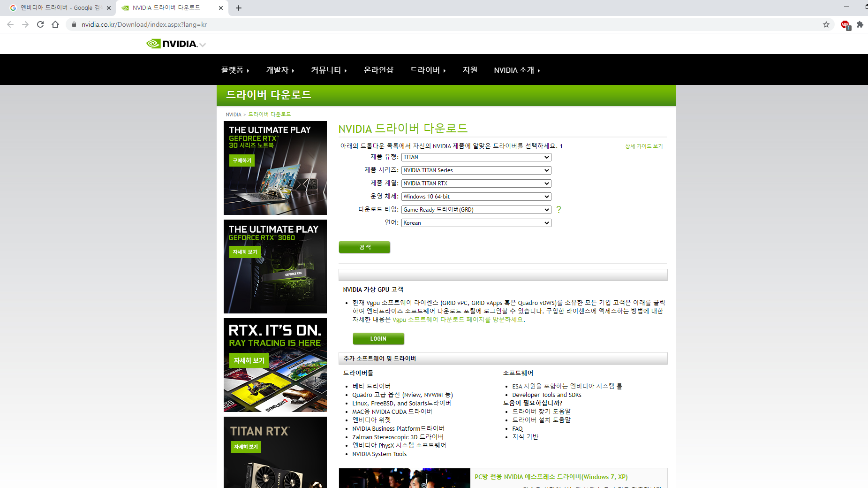Open 상세 가이드 보기 link
The image size is (868, 488).
(644, 146)
